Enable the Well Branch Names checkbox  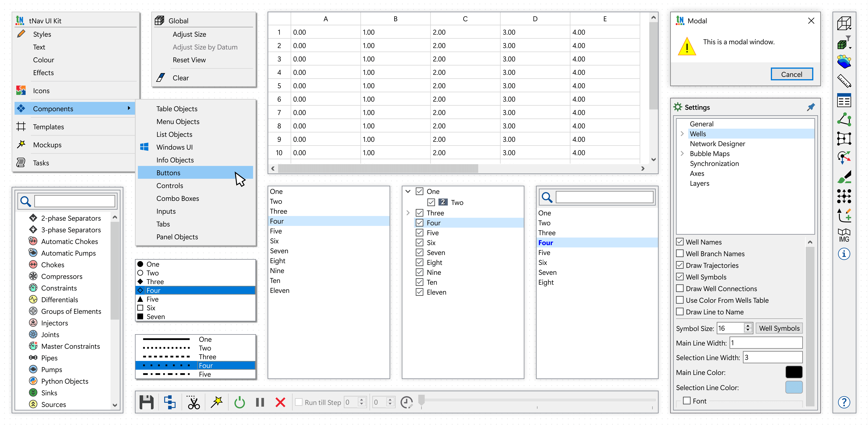[680, 253]
